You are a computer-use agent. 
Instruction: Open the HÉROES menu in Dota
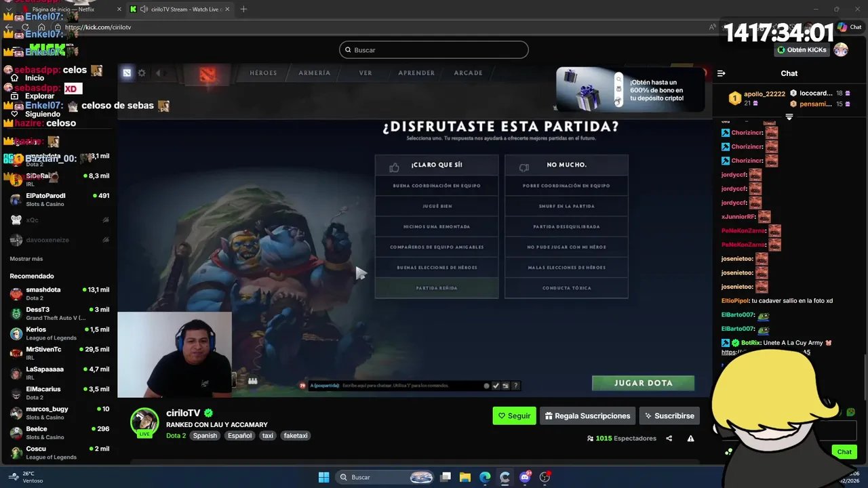tap(263, 73)
